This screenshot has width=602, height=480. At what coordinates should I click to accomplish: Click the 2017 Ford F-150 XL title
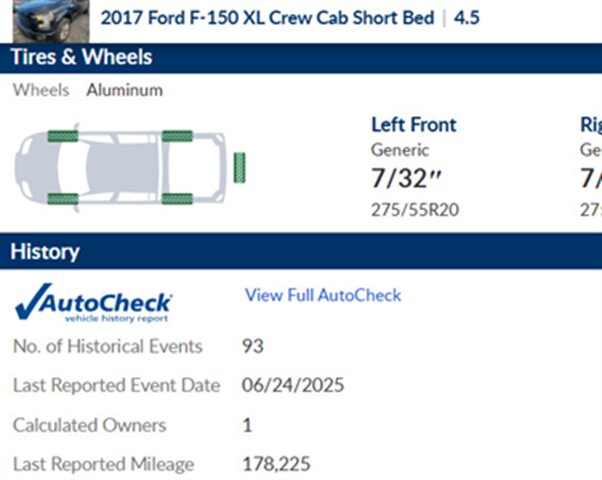267,18
